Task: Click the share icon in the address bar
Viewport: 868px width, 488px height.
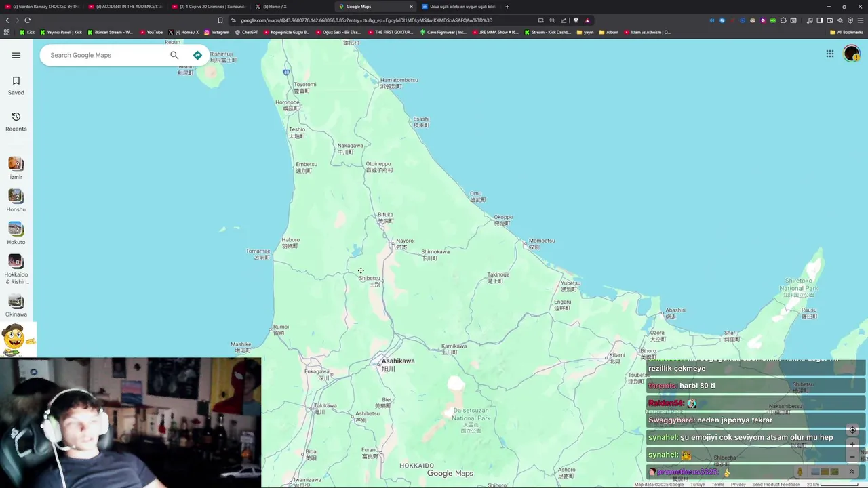Action: tap(564, 20)
